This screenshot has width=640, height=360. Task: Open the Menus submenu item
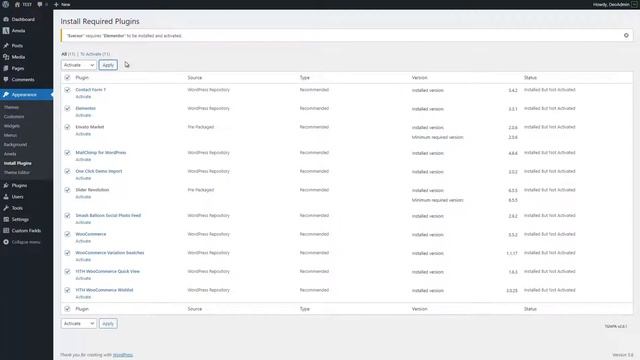point(11,135)
